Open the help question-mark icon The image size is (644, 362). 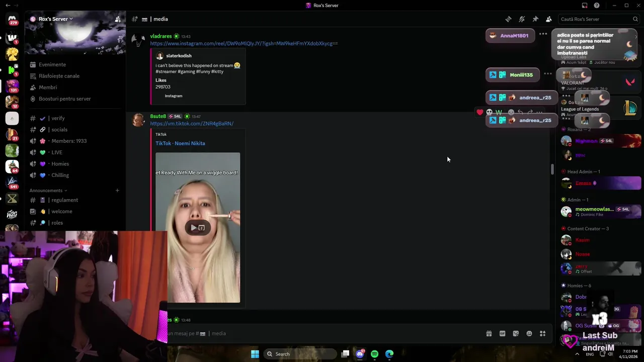click(597, 6)
